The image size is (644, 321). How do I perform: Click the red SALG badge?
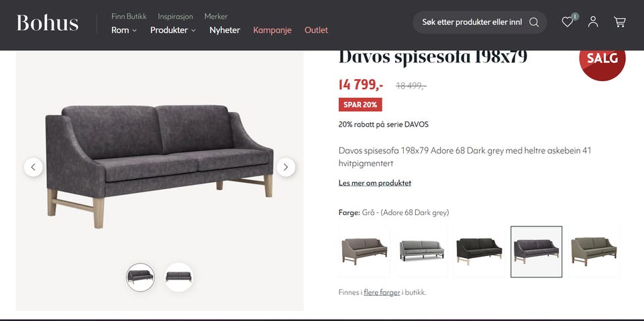point(602,58)
